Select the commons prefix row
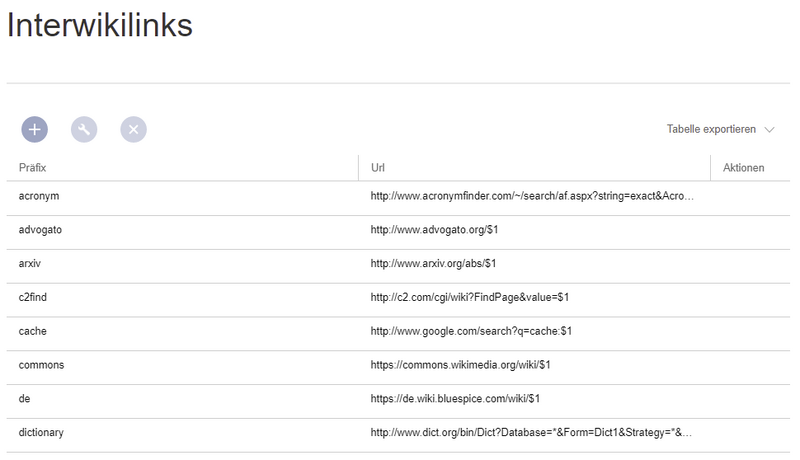This screenshot has height=460, width=800. click(42, 365)
